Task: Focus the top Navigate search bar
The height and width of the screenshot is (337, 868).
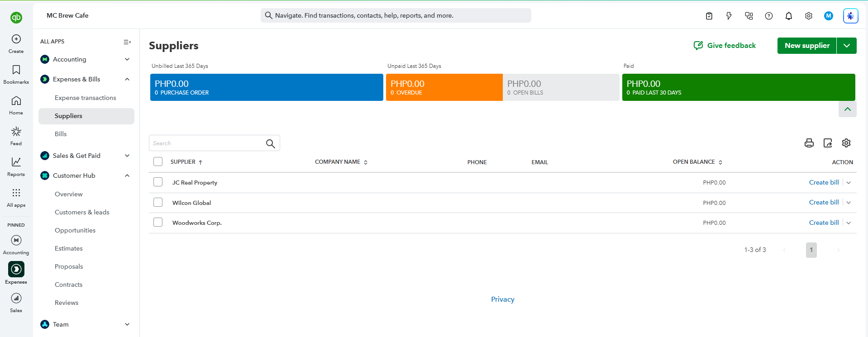Action: click(396, 15)
